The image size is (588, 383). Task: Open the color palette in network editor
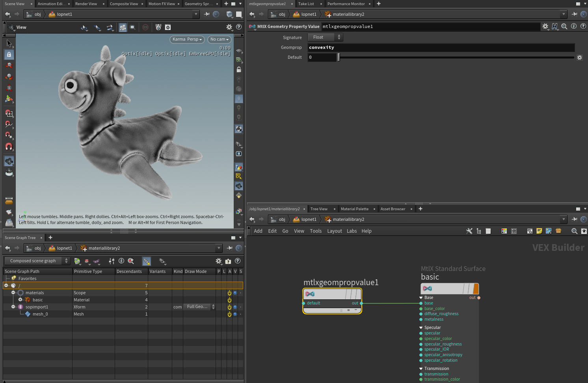coord(504,231)
